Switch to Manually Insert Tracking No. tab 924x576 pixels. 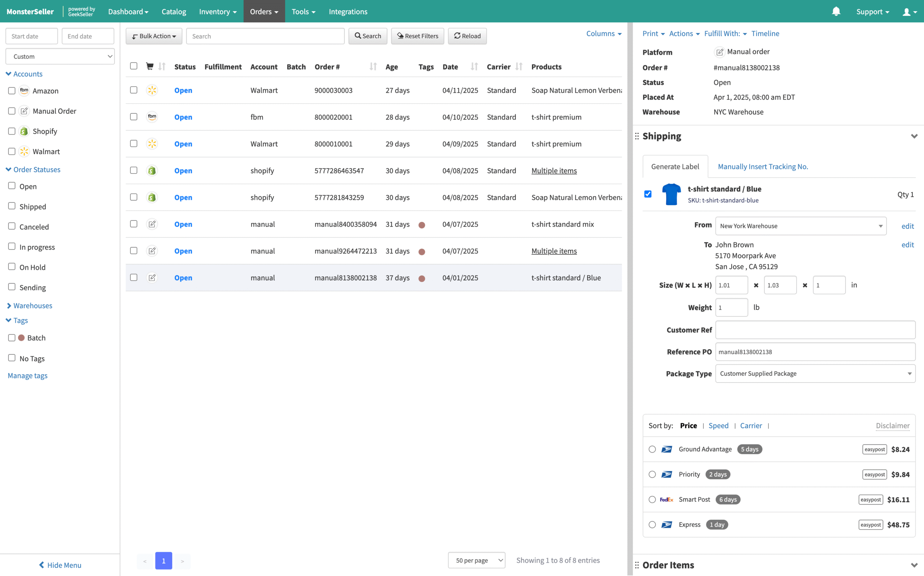[763, 167]
